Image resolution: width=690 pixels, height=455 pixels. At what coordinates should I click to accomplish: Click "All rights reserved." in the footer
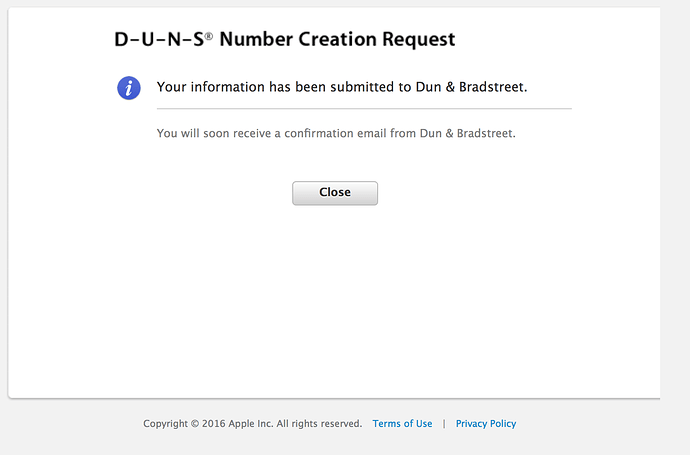(x=319, y=423)
